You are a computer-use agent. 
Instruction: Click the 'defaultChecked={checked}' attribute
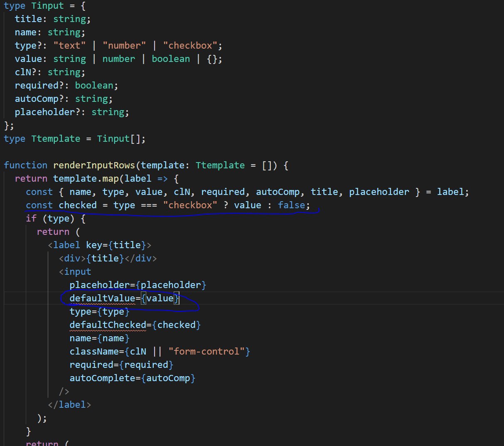click(x=135, y=325)
